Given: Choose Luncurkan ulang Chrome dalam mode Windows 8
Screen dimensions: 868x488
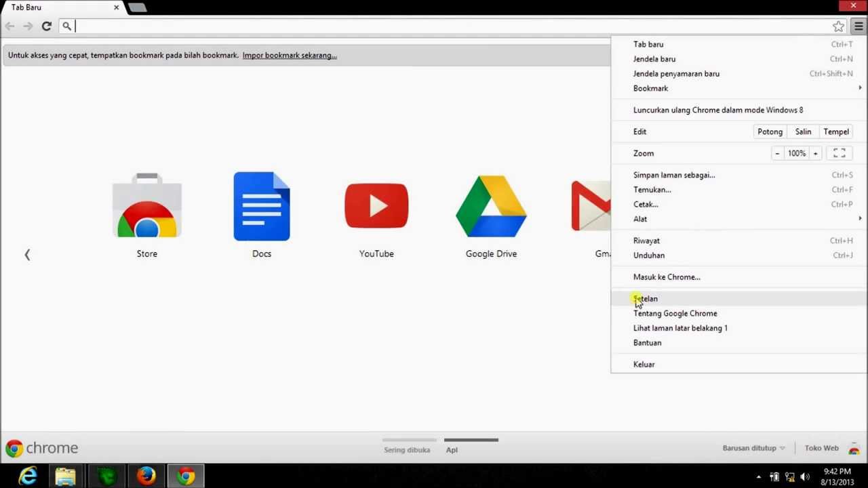Looking at the screenshot, I should pos(738,110).
